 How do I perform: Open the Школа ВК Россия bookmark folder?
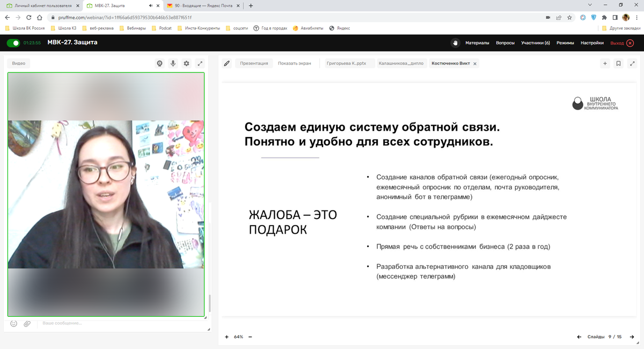(25, 28)
